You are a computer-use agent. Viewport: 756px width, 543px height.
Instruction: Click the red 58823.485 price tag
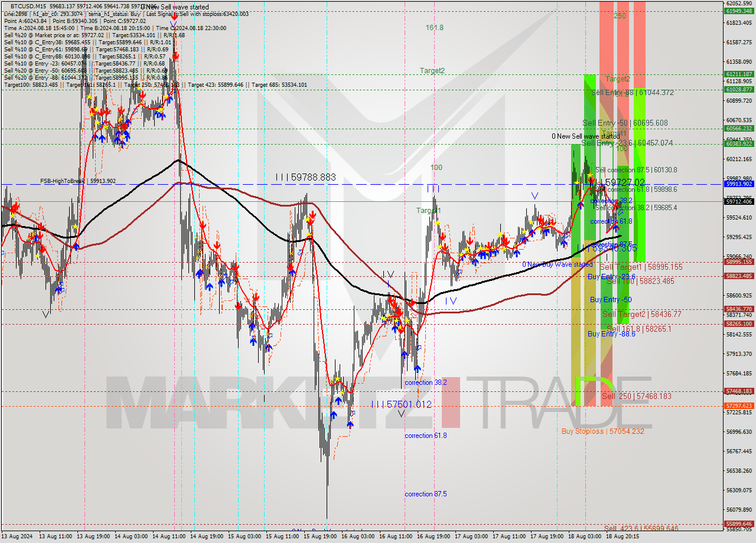coord(739,276)
